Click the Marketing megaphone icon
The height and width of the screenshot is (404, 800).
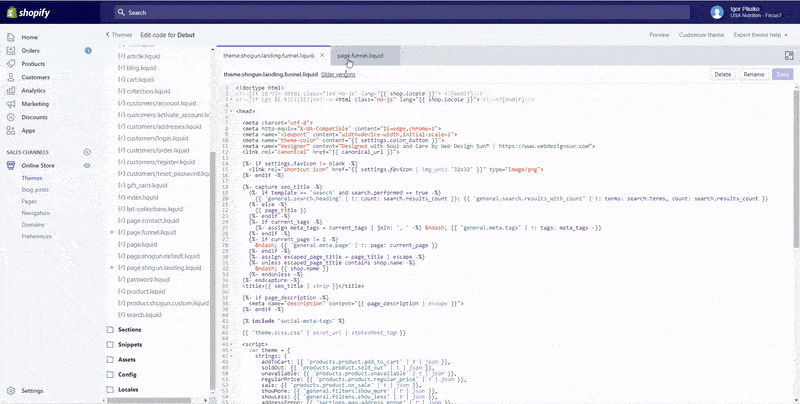coord(11,104)
